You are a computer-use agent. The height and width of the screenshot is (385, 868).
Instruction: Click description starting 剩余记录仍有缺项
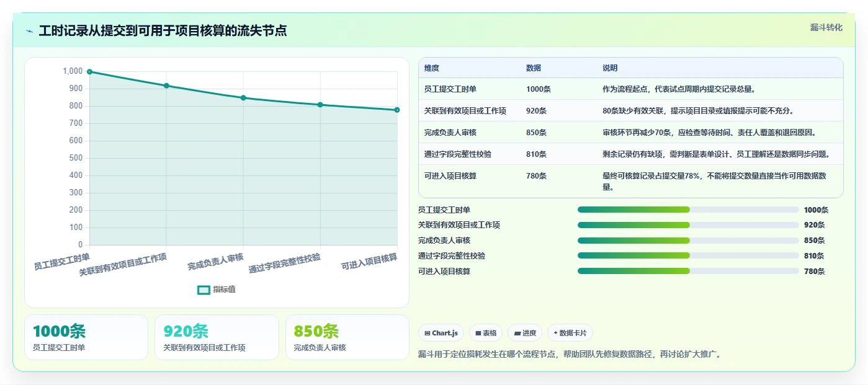[716, 154]
